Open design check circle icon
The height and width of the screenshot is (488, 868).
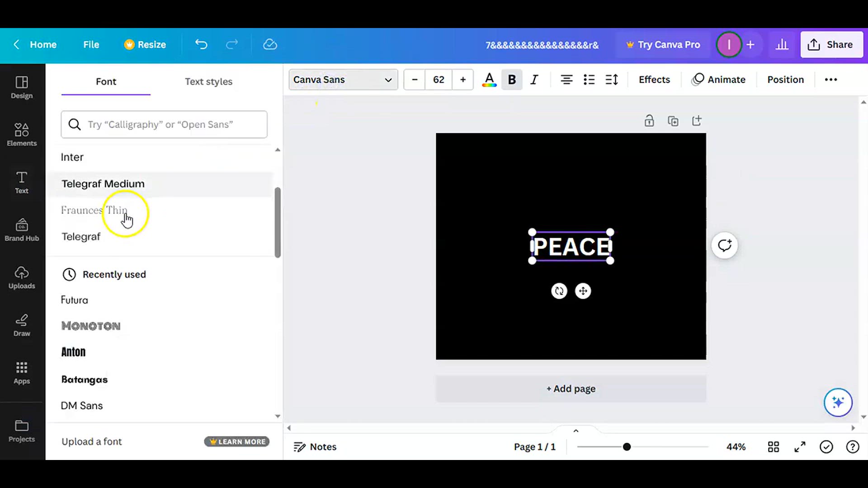[826, 447]
